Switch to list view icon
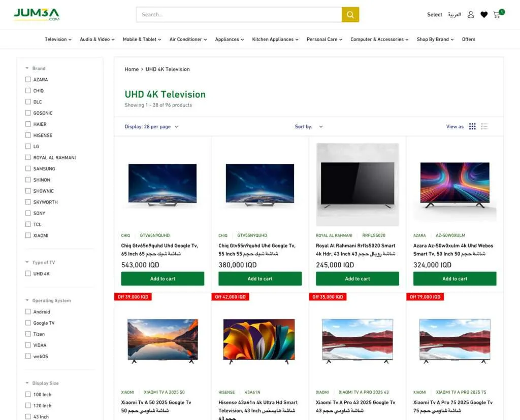Screen dimensions: 520x420 point(484,126)
